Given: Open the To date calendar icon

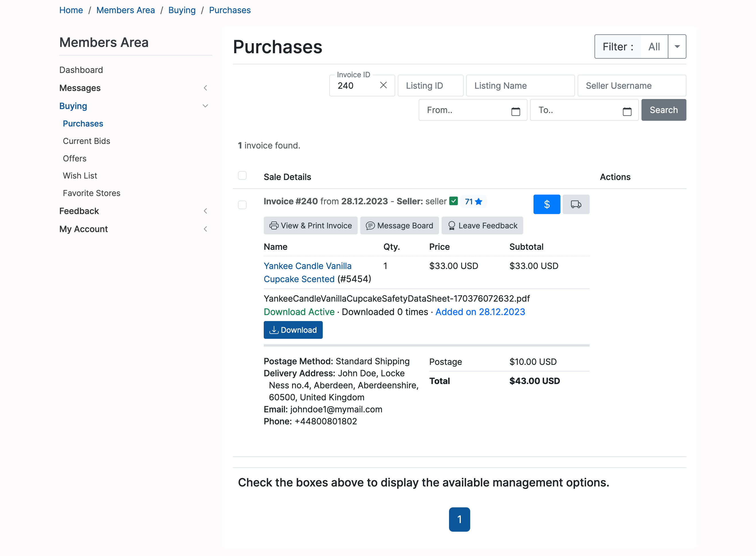Looking at the screenshot, I should (627, 111).
